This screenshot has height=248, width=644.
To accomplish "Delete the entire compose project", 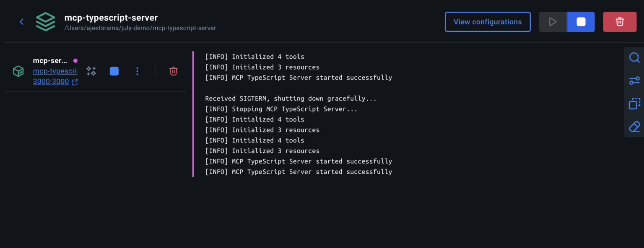I will click(x=620, y=21).
